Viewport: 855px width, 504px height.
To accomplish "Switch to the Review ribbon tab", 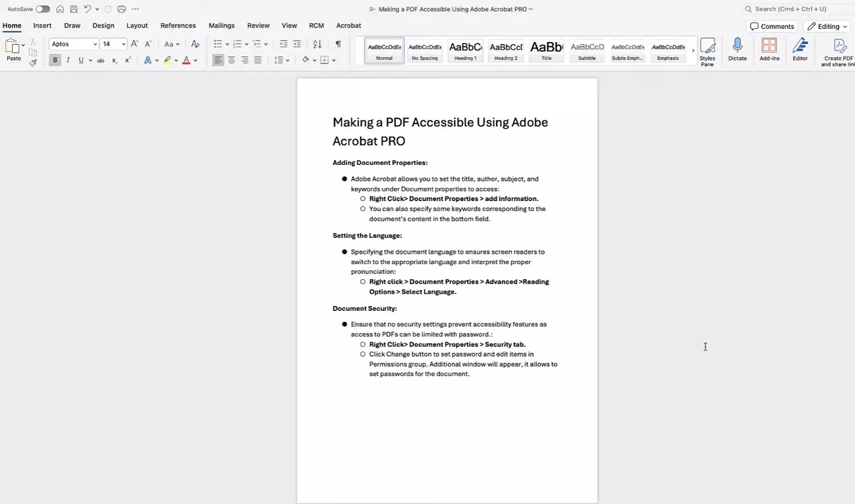I will (x=258, y=26).
